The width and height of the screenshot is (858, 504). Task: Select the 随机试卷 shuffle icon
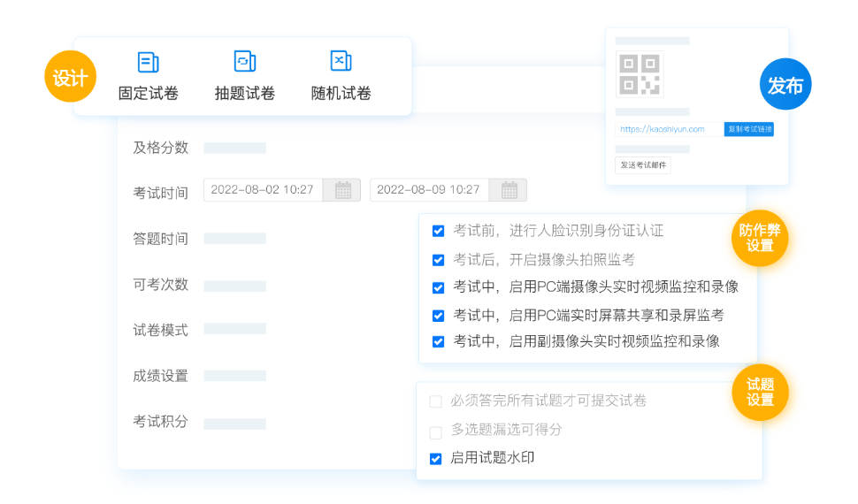click(341, 61)
